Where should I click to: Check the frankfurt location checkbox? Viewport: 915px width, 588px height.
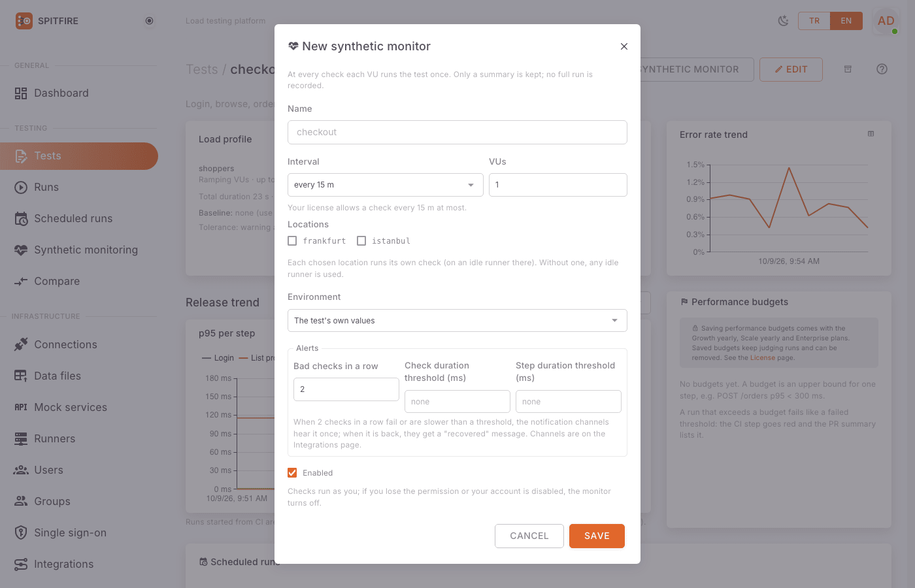[292, 241]
